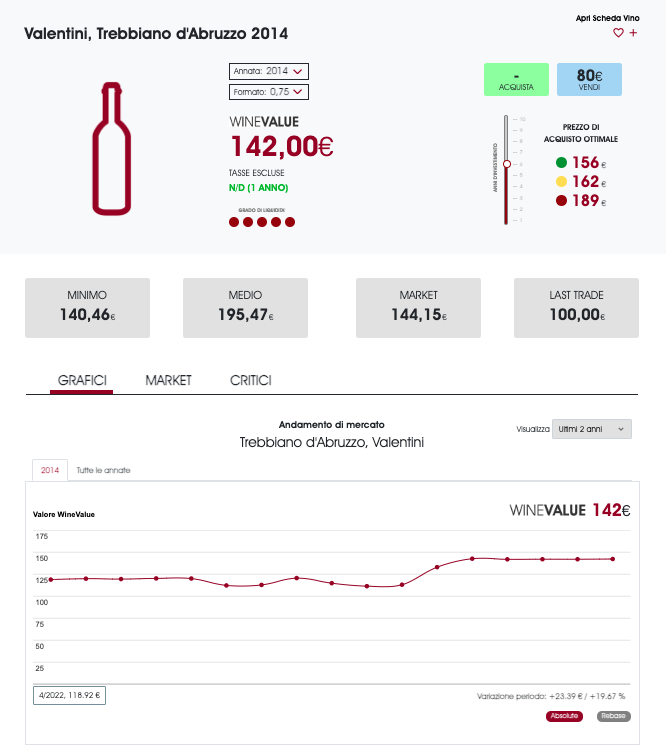Viewport: 666px width, 750px height.
Task: Click the green dot next to 156€
Action: (561, 163)
